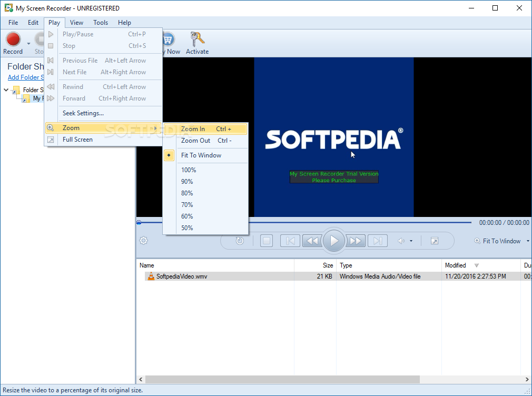Click the player full screen icon

coord(434,241)
